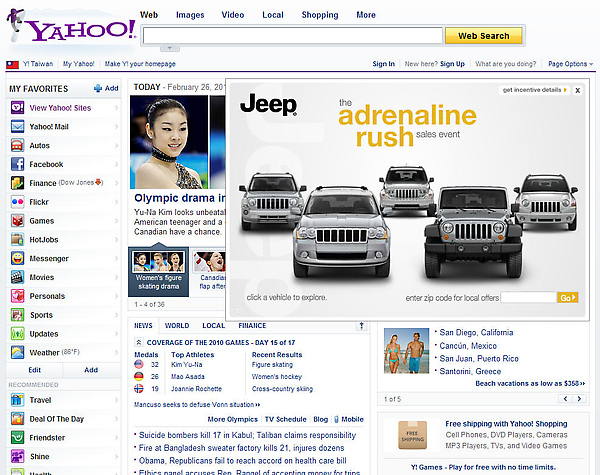Open Make Y! your homepage link

click(x=140, y=64)
